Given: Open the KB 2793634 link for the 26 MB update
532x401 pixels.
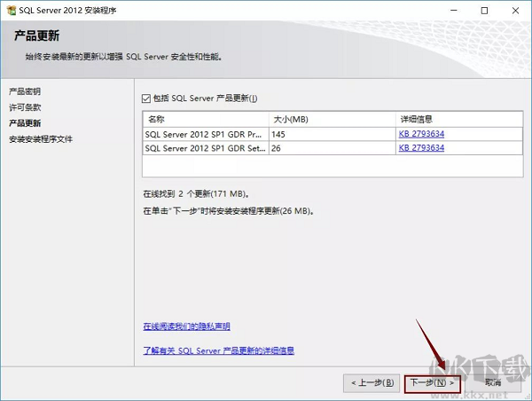Looking at the screenshot, I should 421,147.
